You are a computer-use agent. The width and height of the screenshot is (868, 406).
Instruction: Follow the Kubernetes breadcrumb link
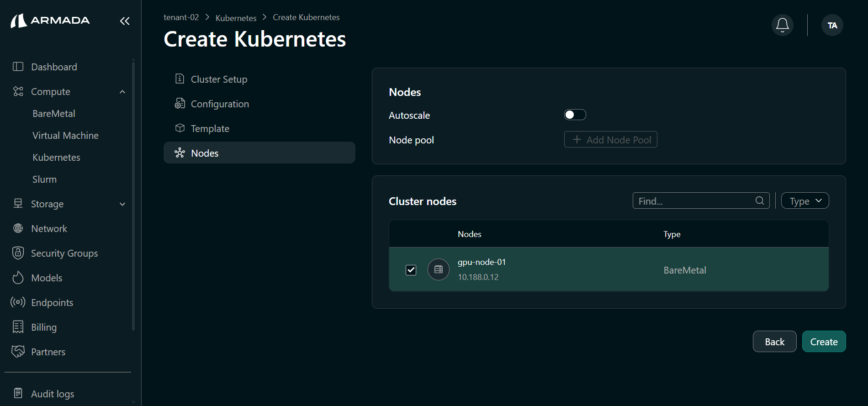(236, 18)
